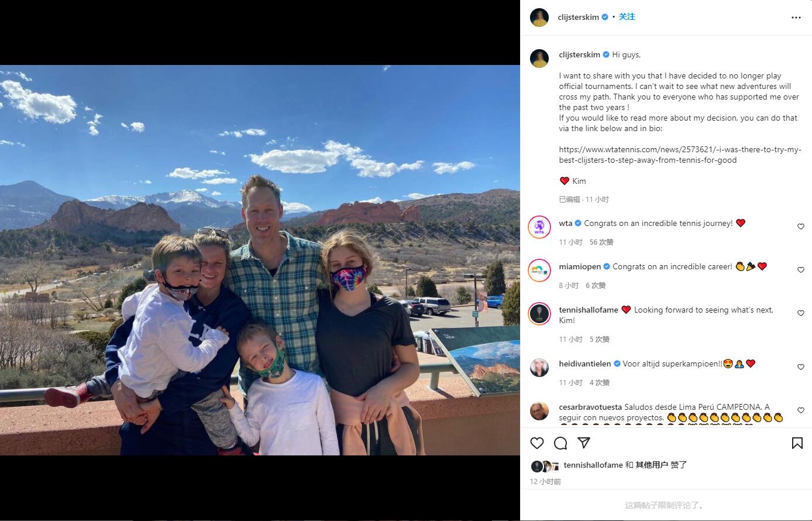812x521 pixels.
Task: Open wta profile avatar
Action: point(539,227)
